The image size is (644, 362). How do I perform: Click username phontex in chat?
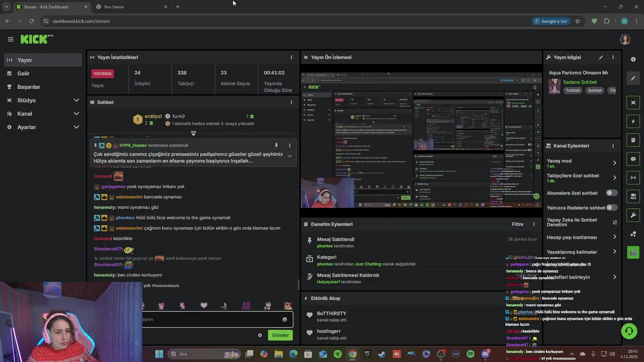(x=125, y=218)
